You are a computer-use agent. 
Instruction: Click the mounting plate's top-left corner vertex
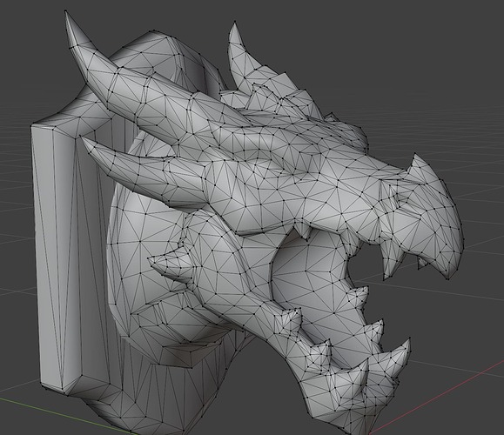(32, 126)
